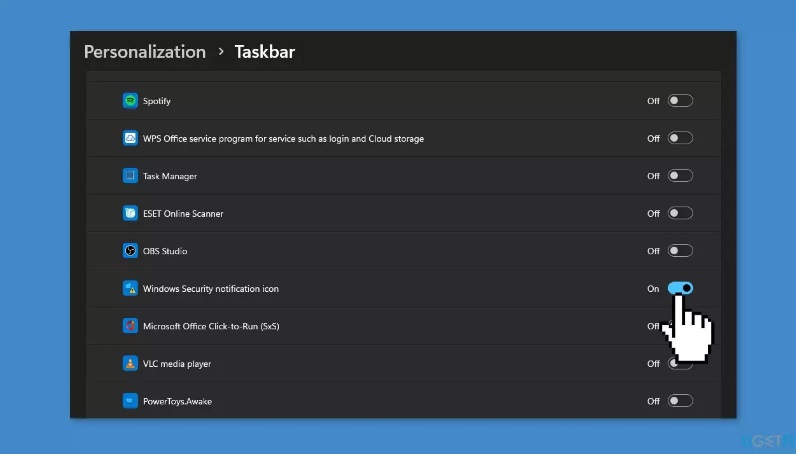Click the PowerToys.Awake icon
796x454 pixels.
(x=130, y=401)
